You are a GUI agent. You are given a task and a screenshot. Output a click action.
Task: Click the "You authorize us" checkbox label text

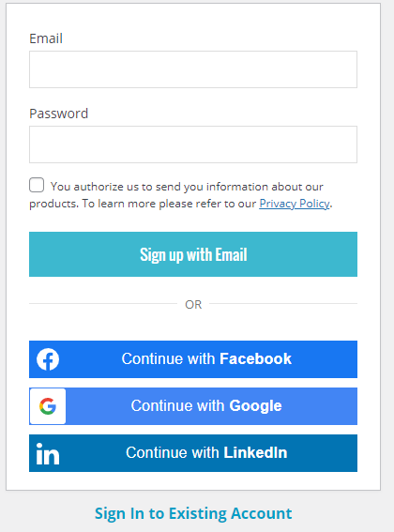coord(180,195)
